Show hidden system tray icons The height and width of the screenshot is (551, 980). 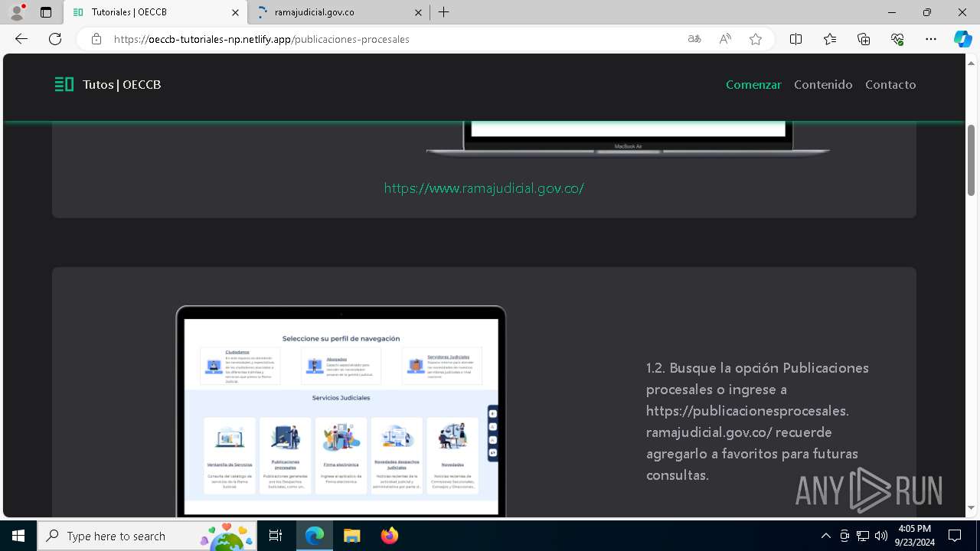[x=825, y=536]
